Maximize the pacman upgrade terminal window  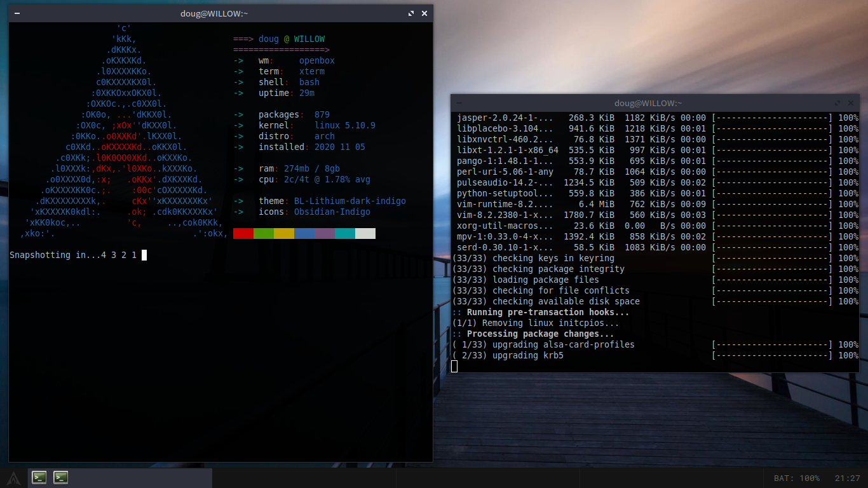pyautogui.click(x=837, y=103)
